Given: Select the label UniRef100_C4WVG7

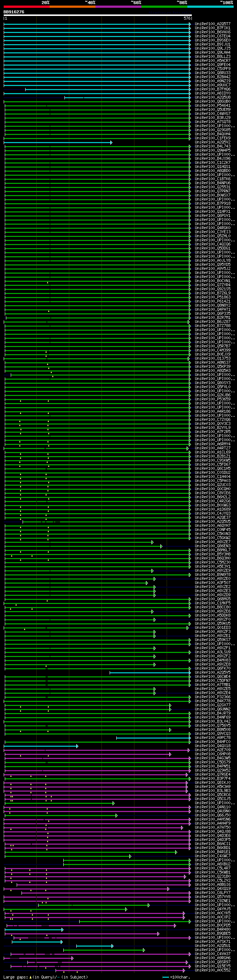Looking at the screenshot, I should click(213, 114).
